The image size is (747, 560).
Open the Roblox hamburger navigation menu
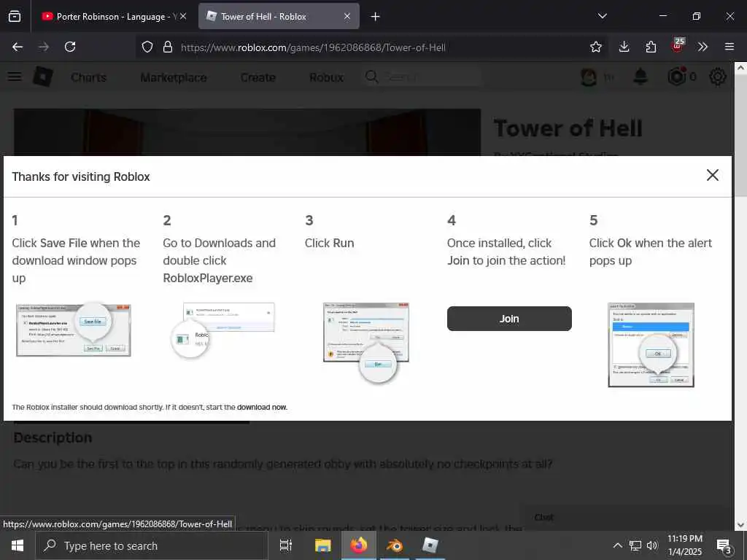pos(15,77)
